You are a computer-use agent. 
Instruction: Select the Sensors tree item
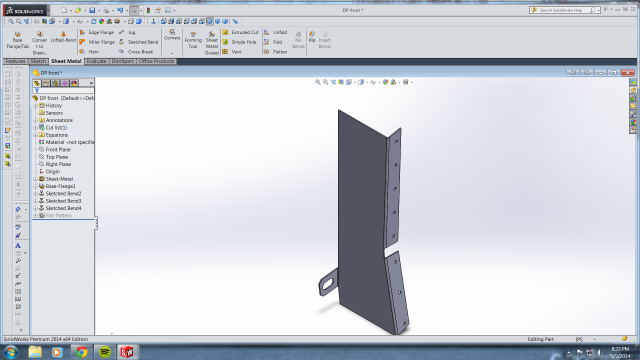pyautogui.click(x=50, y=113)
